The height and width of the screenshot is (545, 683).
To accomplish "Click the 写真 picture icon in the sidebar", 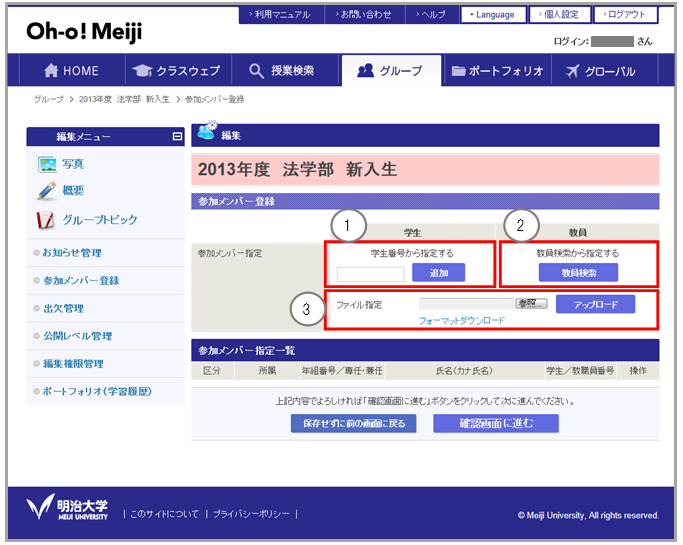I will (x=47, y=164).
